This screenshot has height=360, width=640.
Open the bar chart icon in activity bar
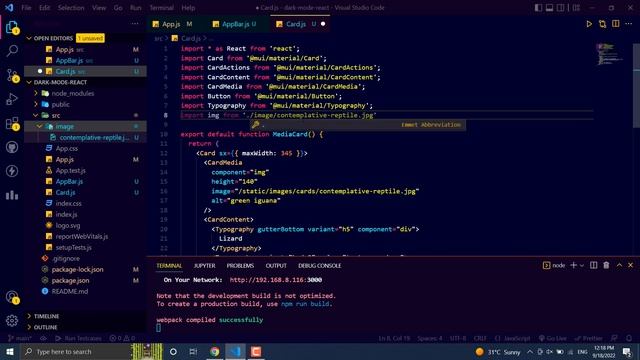pyautogui.click(x=12, y=195)
